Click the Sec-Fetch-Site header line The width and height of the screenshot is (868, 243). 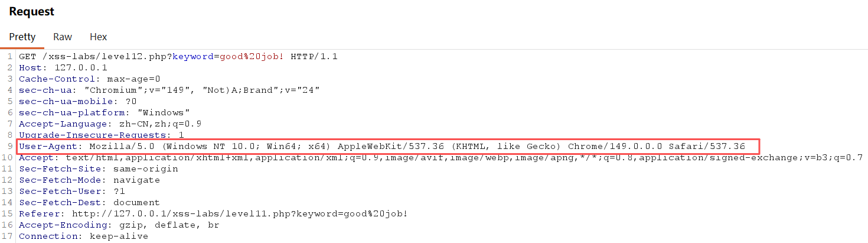click(x=98, y=169)
